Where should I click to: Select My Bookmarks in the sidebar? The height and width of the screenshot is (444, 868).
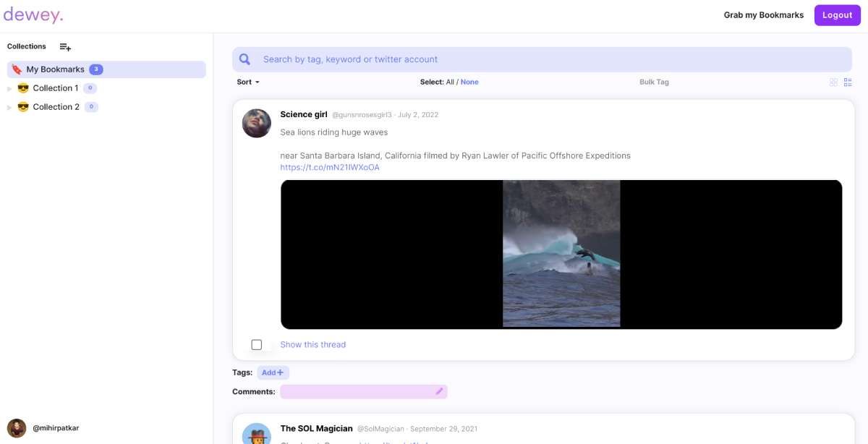(x=54, y=69)
